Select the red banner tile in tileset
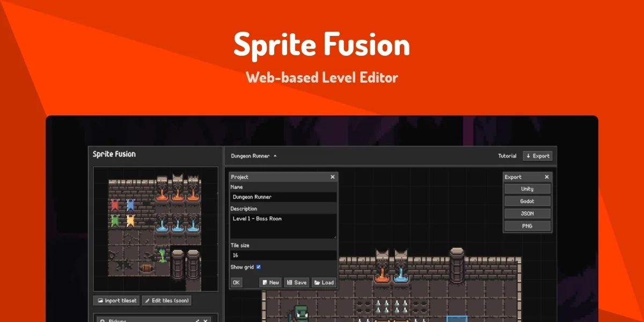The height and width of the screenshot is (322, 644). coord(115,204)
